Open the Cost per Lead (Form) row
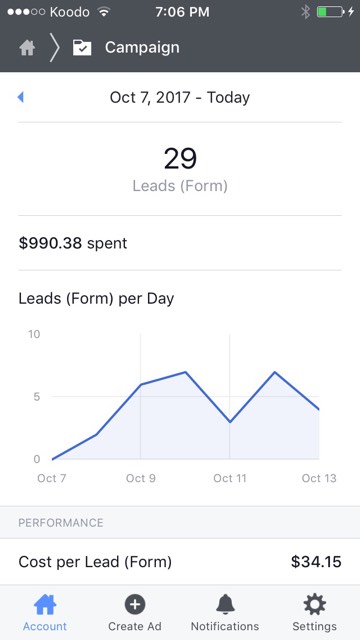The width and height of the screenshot is (360, 640). [180, 562]
